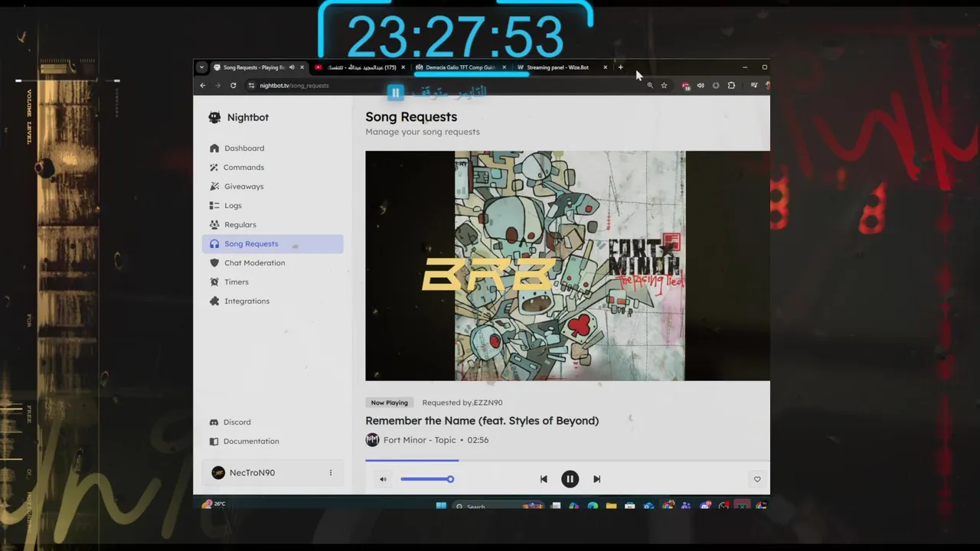Close the YouTube tab
The height and width of the screenshot is (551, 980).
[403, 67]
